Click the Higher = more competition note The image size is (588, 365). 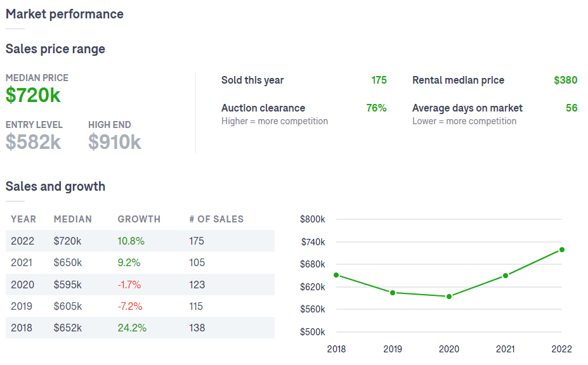[275, 121]
